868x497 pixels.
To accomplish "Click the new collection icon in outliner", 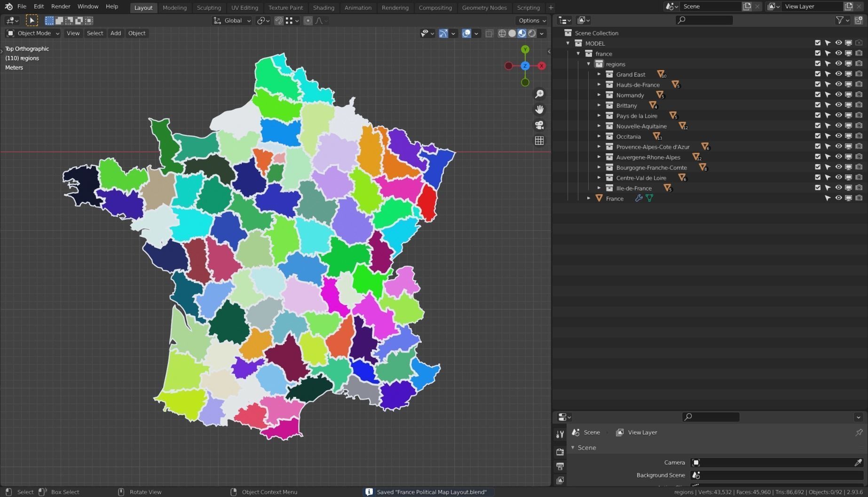I will pos(859,20).
